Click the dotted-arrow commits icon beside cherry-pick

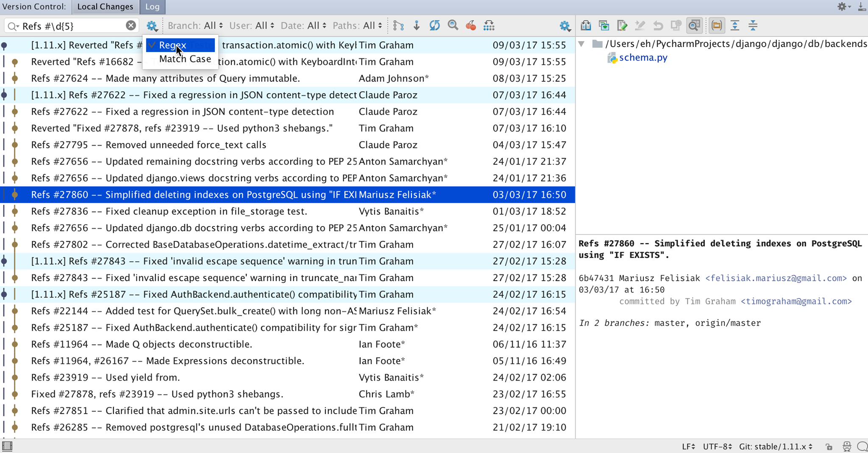click(x=489, y=26)
